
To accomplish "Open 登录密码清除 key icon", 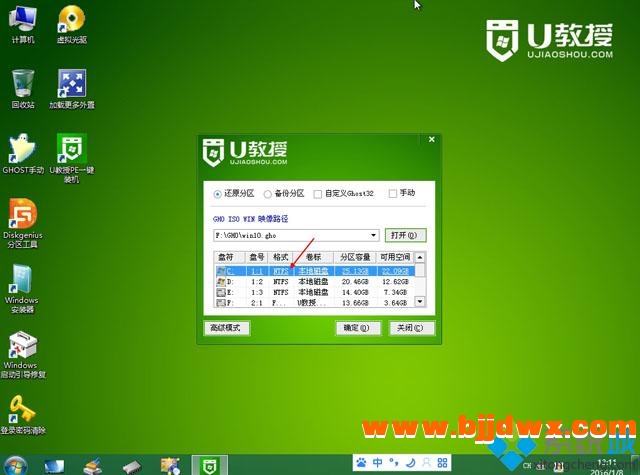I will 23,415.
